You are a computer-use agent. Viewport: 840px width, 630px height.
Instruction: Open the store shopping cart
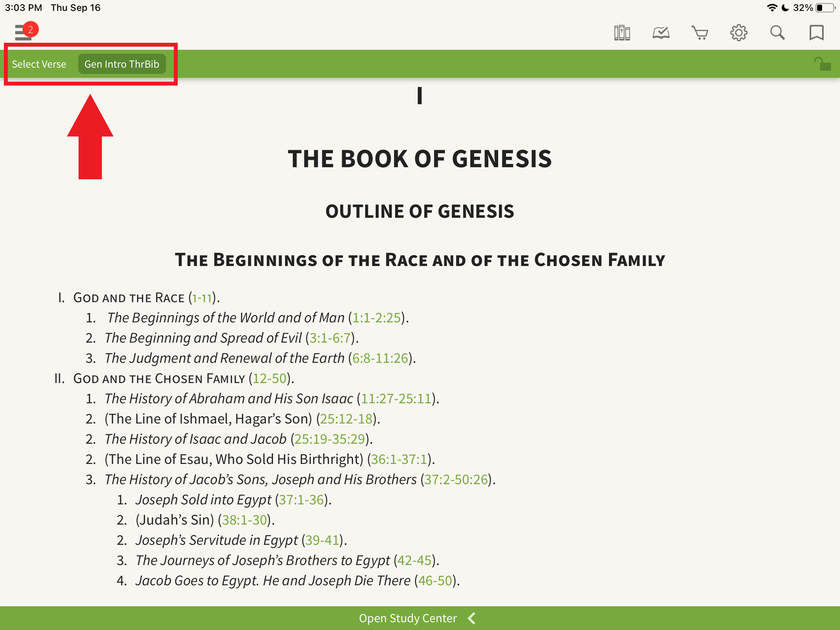(x=700, y=33)
